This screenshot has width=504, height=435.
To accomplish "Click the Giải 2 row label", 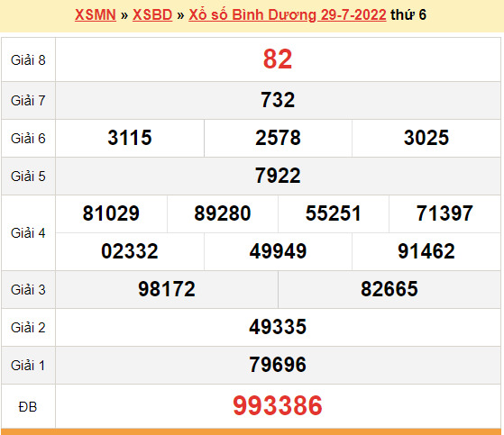I will point(28,328).
